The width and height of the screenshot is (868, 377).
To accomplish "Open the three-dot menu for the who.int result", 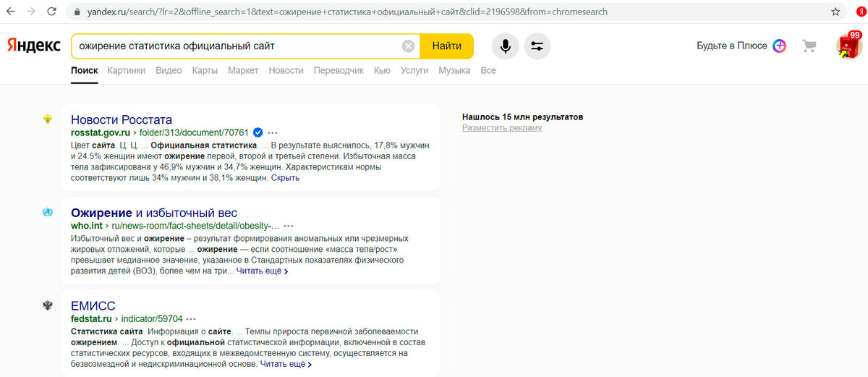I will coord(289,226).
